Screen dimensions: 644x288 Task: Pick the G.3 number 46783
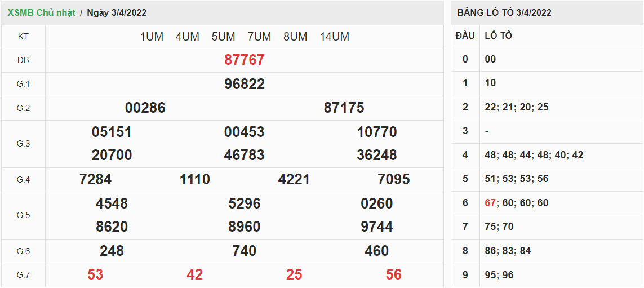point(245,155)
